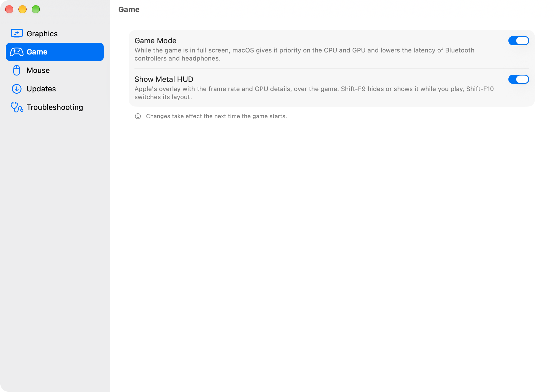
Task: Click the Updates download arrow icon
Action: [x=17, y=89]
